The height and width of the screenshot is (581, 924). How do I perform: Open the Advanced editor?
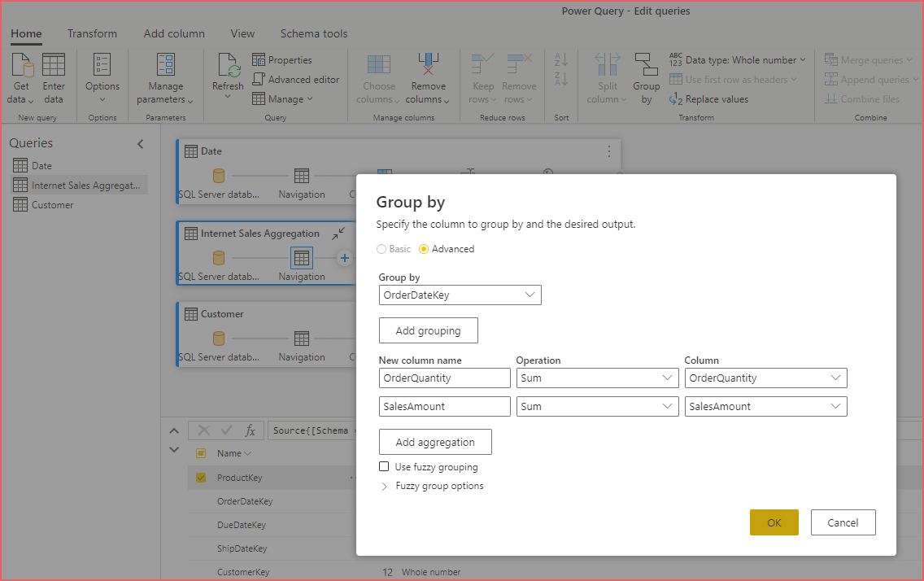click(x=296, y=79)
